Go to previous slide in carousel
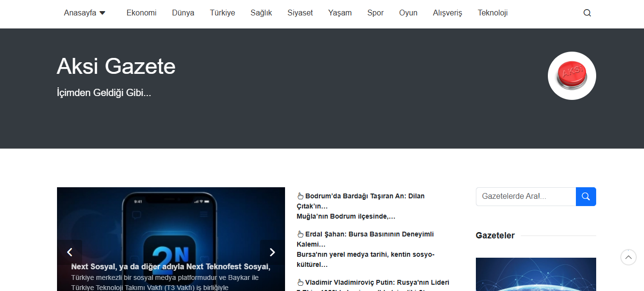 70,252
